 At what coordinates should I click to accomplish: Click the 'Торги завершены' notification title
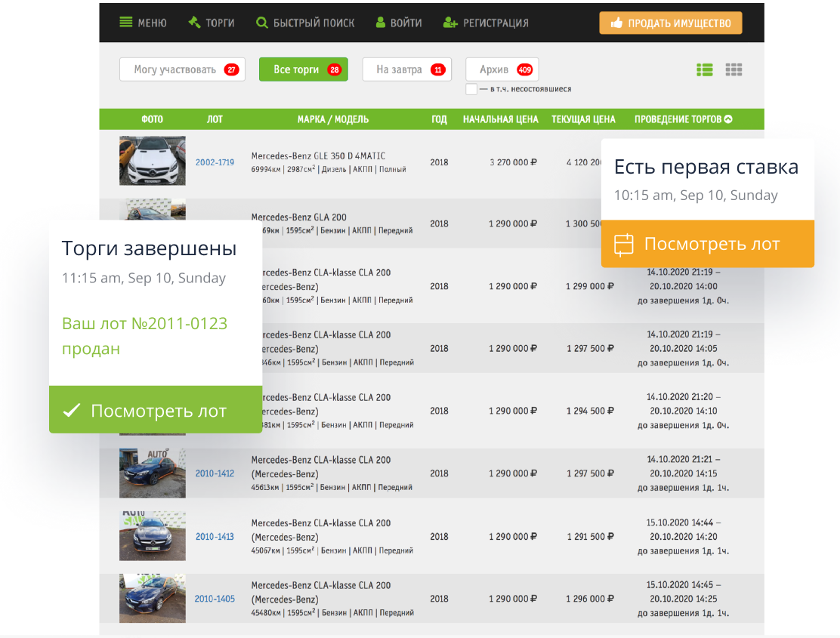pyautogui.click(x=149, y=248)
